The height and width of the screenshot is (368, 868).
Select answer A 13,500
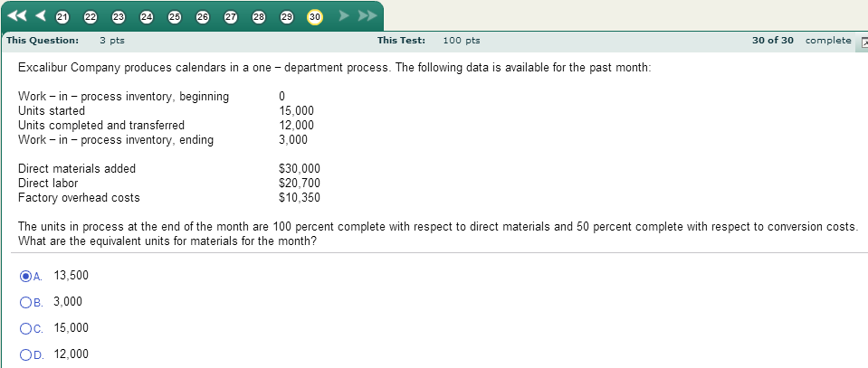25,276
